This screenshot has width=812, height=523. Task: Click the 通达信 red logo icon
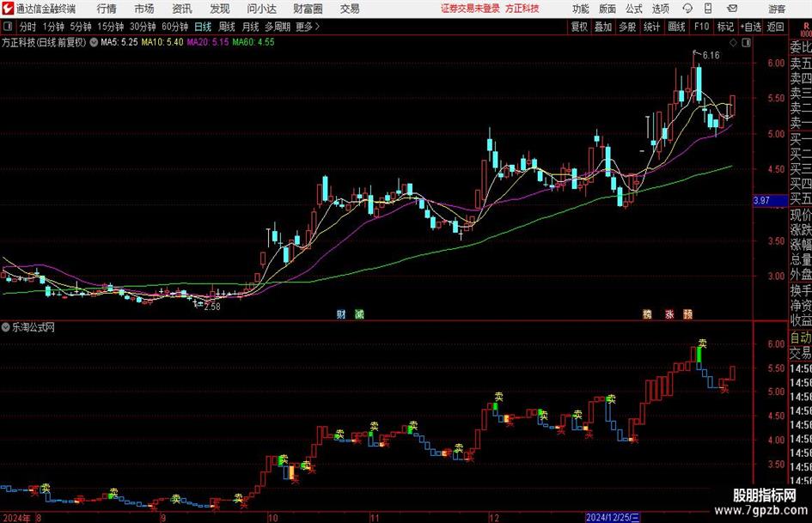click(x=8, y=9)
